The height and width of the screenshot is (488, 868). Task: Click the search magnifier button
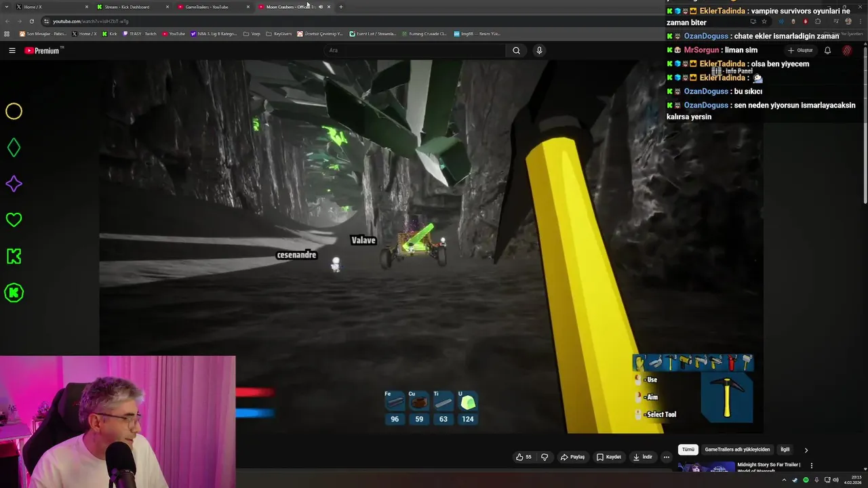[516, 50]
